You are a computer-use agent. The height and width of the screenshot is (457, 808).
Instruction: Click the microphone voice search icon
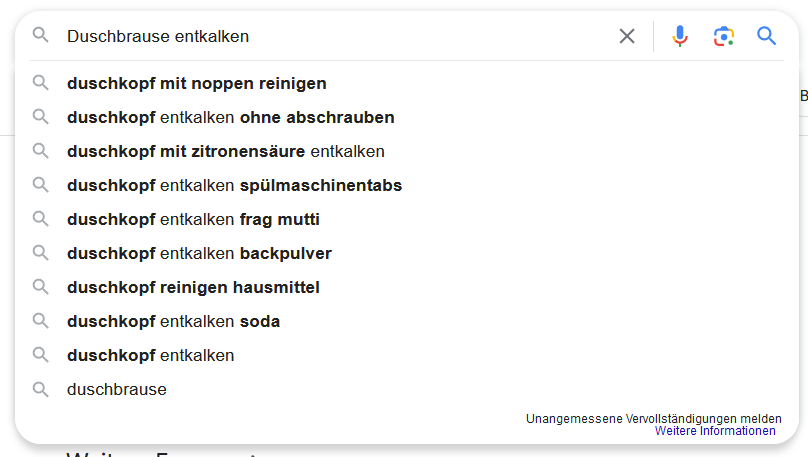(680, 36)
